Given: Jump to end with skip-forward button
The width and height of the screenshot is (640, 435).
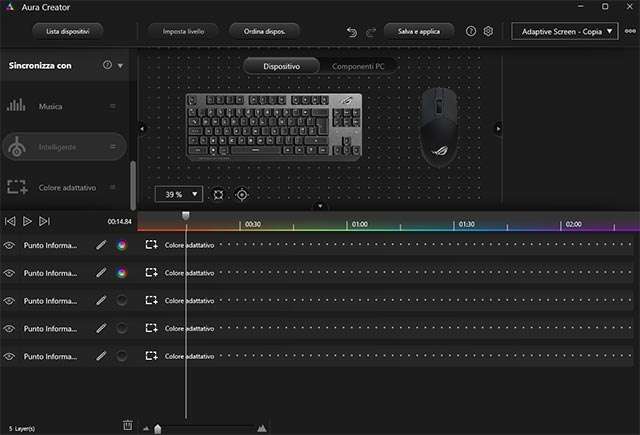Looking at the screenshot, I should (44, 221).
